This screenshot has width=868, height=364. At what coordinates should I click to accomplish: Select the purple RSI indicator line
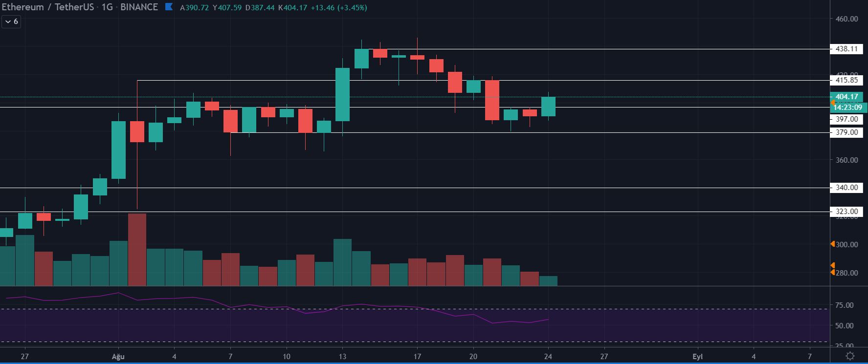pyautogui.click(x=277, y=307)
